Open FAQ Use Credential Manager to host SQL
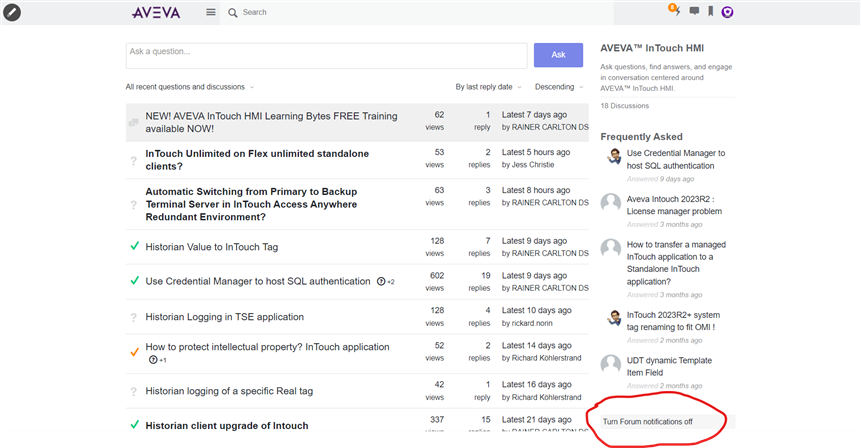The image size is (861, 448). [x=676, y=159]
